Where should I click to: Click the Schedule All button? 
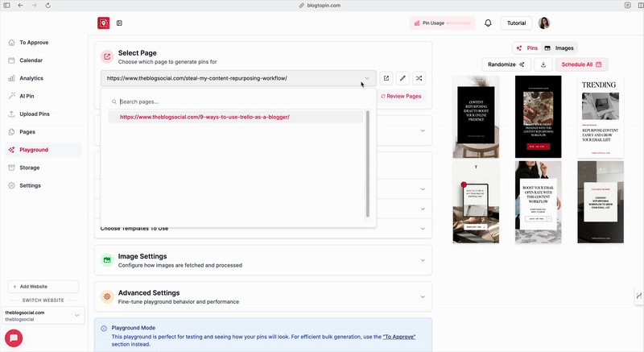coord(583,64)
